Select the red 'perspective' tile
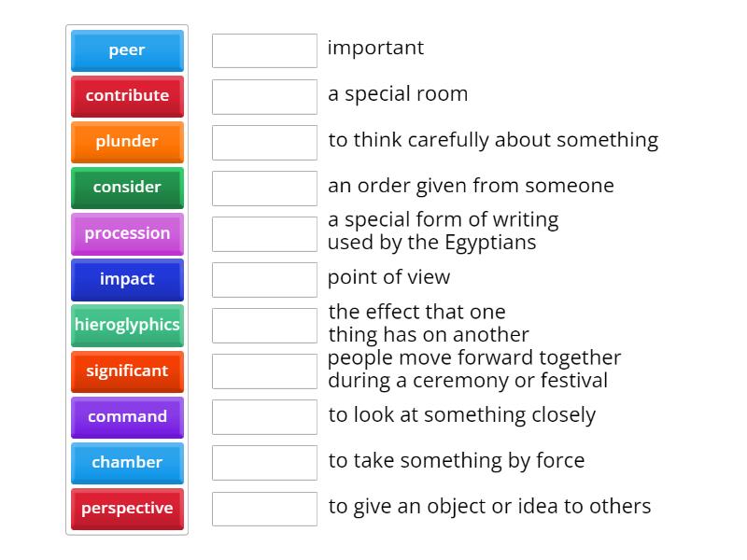The height and width of the screenshot is (560, 747). tap(127, 508)
